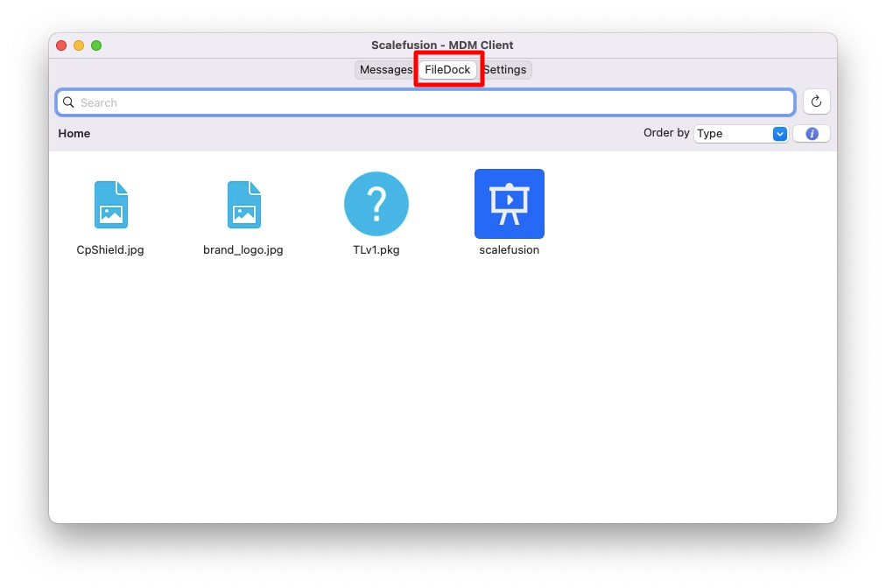The height and width of the screenshot is (588, 886).
Task: Click the scalefusion item label
Action: click(510, 249)
